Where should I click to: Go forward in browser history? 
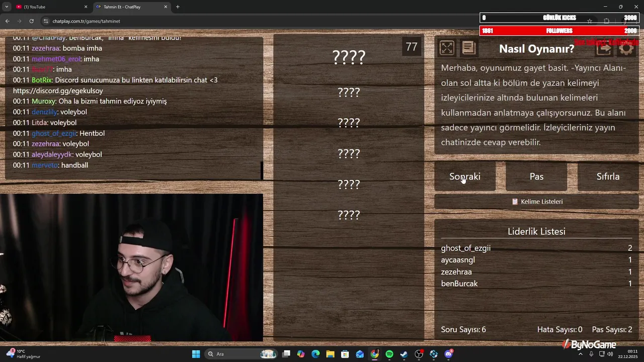click(x=19, y=21)
